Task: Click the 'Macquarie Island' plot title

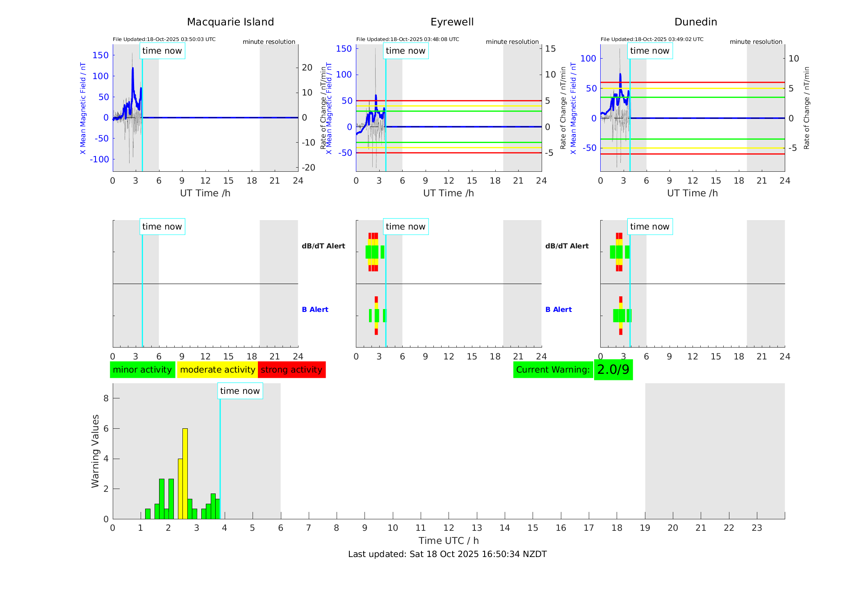Action: point(230,22)
